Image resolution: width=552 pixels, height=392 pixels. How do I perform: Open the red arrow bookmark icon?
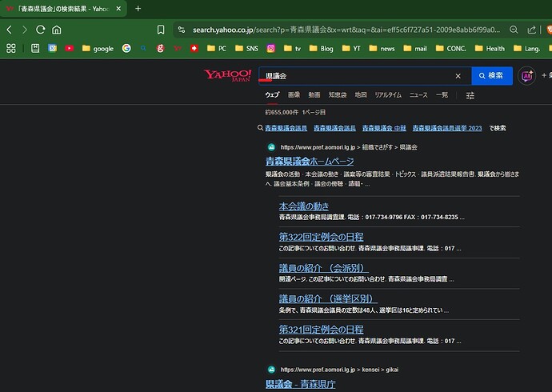click(x=194, y=48)
